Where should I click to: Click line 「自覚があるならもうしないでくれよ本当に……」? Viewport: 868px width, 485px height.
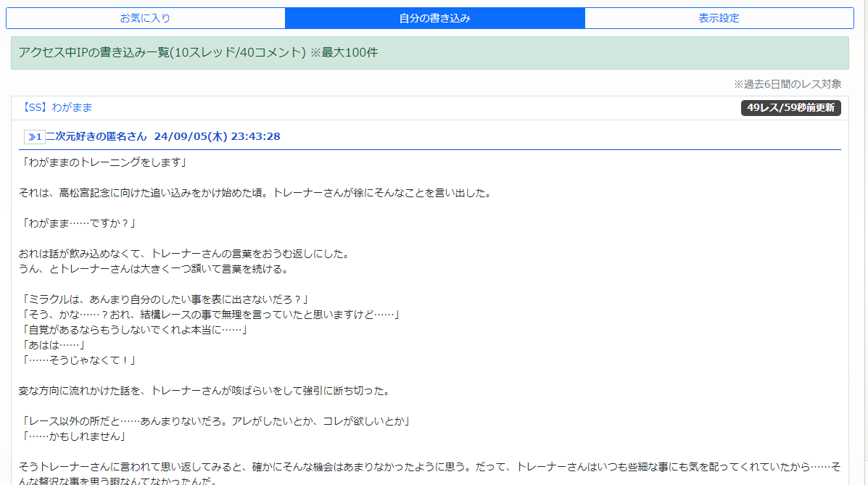point(135,329)
